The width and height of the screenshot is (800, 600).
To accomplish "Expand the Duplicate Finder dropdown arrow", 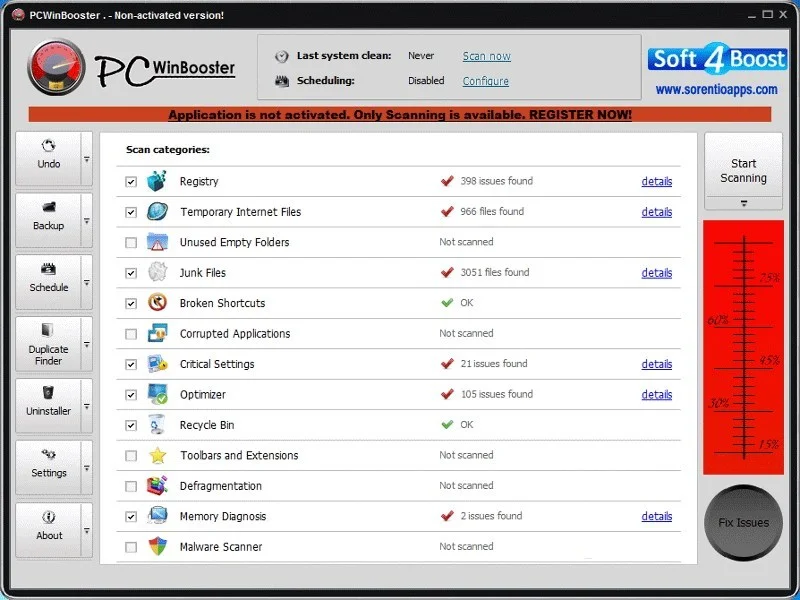I will pyautogui.click(x=87, y=344).
